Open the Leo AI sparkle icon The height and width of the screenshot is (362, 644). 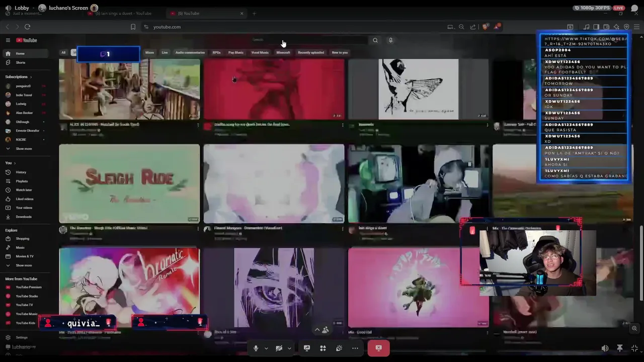pyautogui.click(x=616, y=27)
